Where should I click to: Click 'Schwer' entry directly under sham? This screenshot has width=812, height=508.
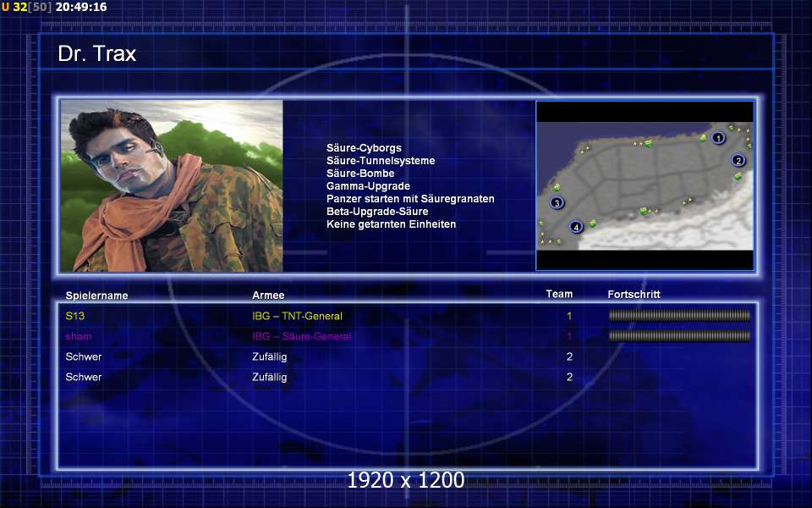[x=84, y=356]
